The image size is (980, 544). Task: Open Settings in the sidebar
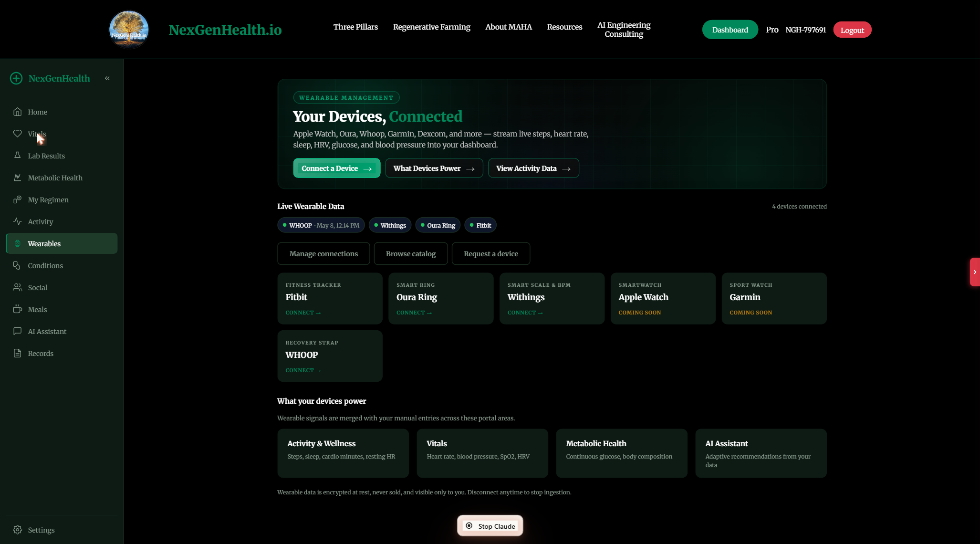pyautogui.click(x=62, y=530)
